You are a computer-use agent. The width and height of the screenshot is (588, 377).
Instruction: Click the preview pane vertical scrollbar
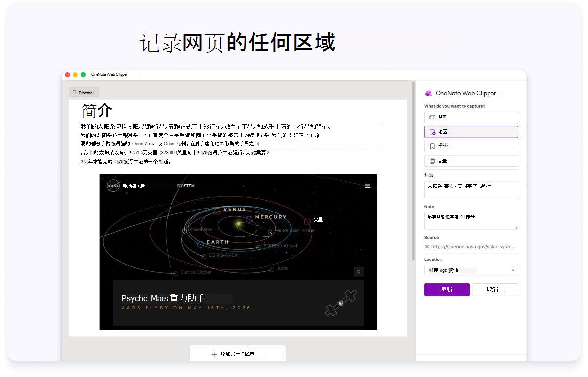tap(413, 170)
